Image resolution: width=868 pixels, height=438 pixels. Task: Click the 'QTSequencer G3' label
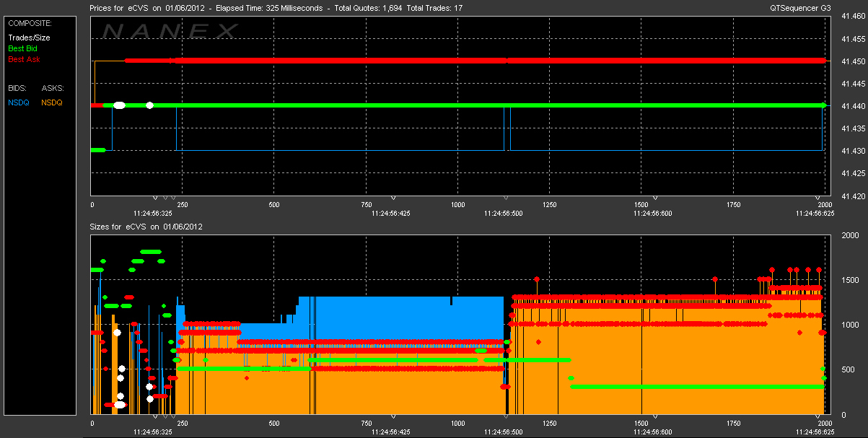pos(801,8)
